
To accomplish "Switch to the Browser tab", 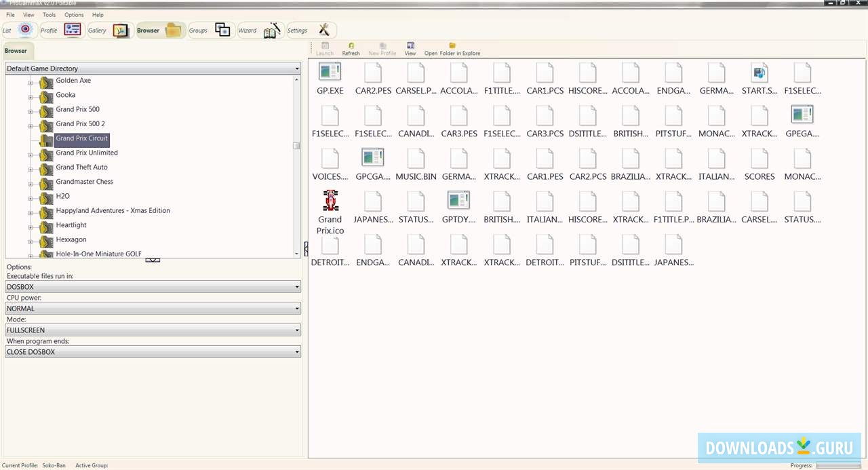I will 16,50.
